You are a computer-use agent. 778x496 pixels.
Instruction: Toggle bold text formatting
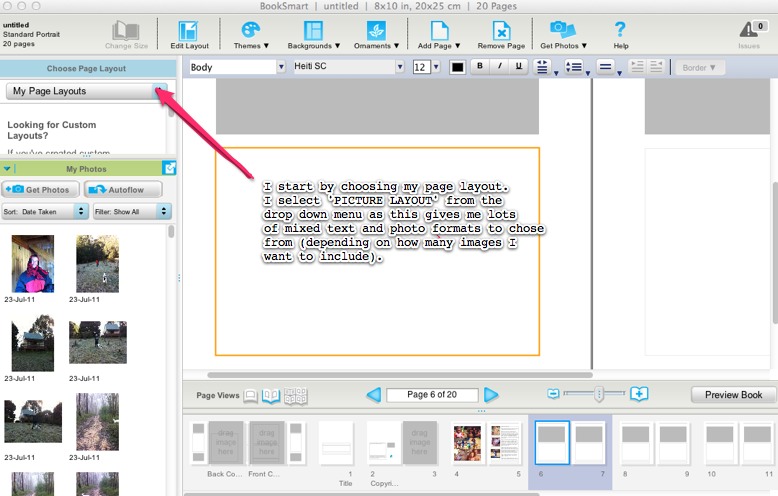tap(480, 66)
